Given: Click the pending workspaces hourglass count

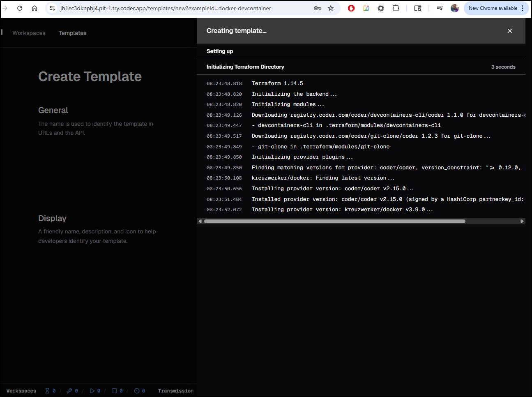Looking at the screenshot, I should [50, 391].
